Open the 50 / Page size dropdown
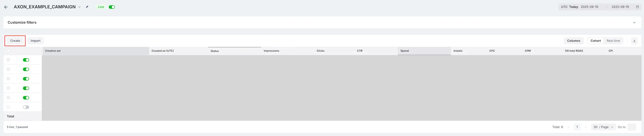 [x=603, y=127]
